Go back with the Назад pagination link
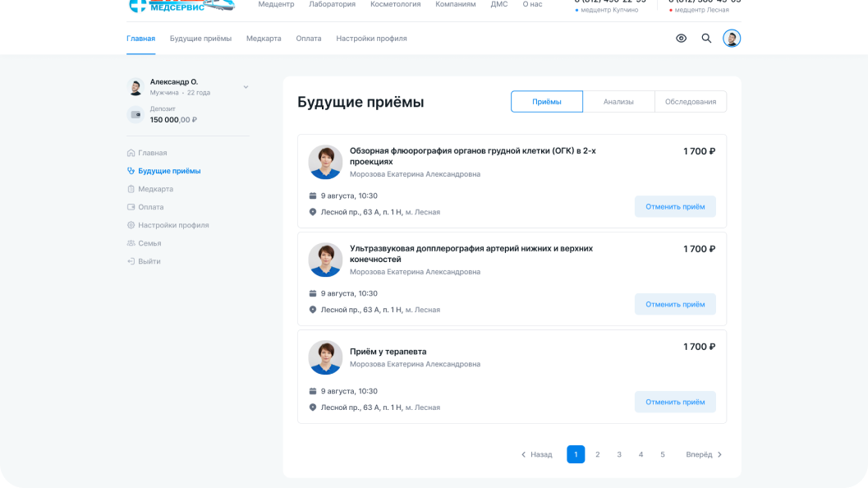Viewport: 868px width, 488px height. tap(536, 454)
